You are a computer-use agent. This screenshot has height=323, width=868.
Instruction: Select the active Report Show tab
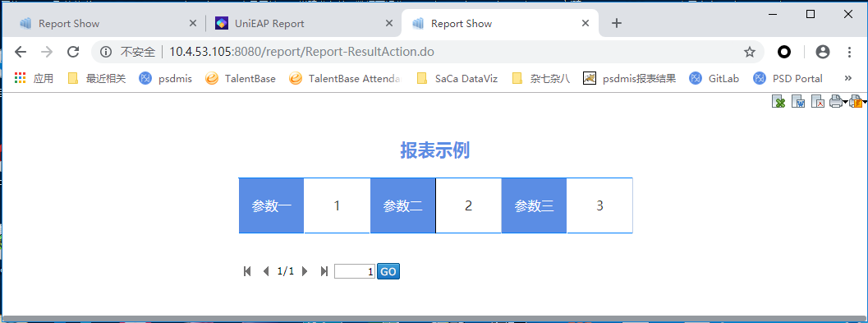point(501,23)
